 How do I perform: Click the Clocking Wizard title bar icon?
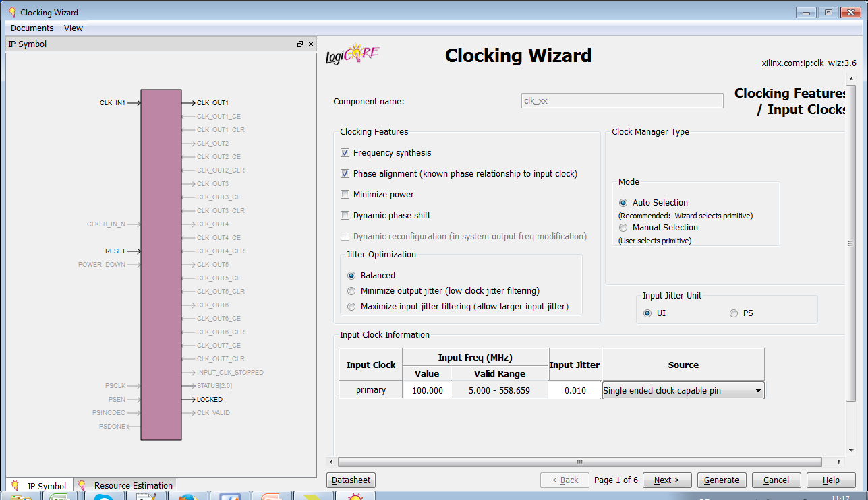click(x=11, y=12)
